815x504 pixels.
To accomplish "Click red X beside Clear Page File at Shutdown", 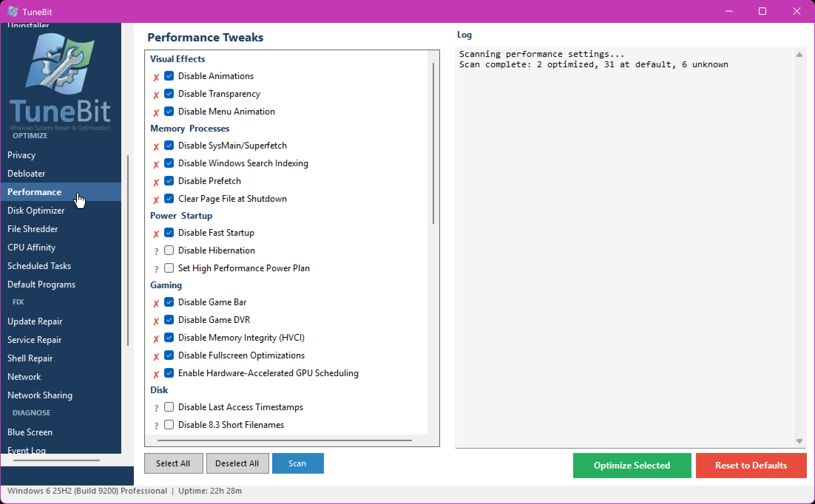I will [x=156, y=200].
